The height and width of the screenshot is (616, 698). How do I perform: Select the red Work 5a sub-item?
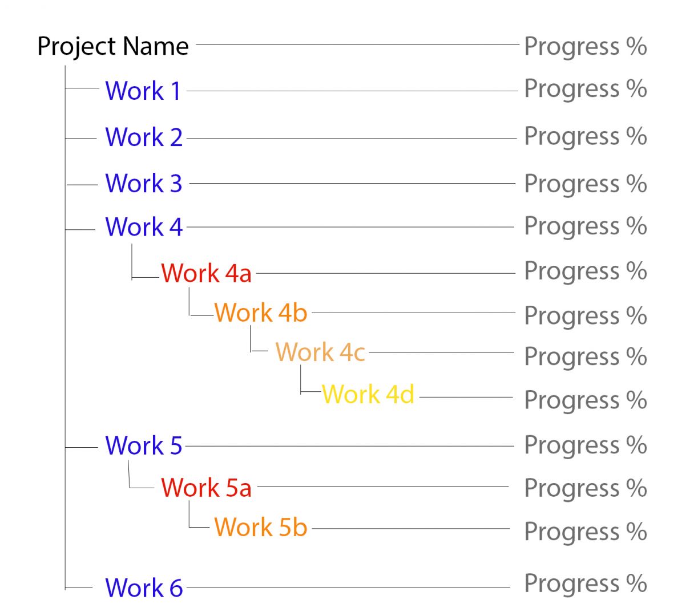[206, 488]
